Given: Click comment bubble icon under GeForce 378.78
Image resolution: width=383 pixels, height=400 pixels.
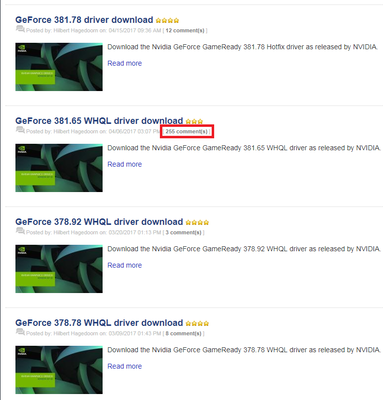Looking at the screenshot, I should click(x=20, y=332).
